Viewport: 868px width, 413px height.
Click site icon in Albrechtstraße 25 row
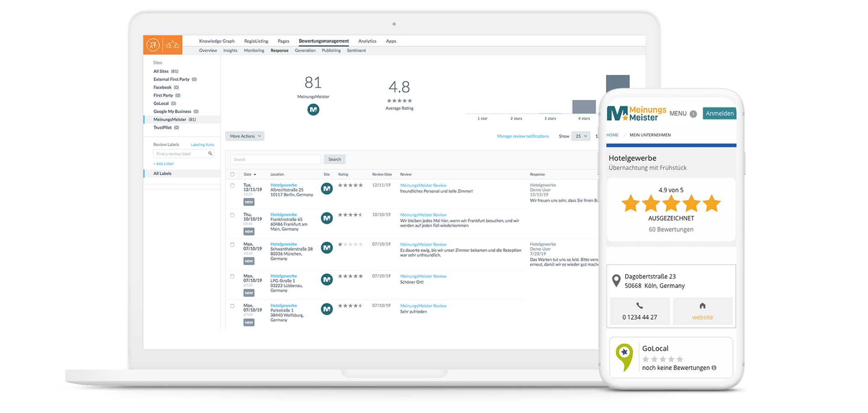(327, 188)
